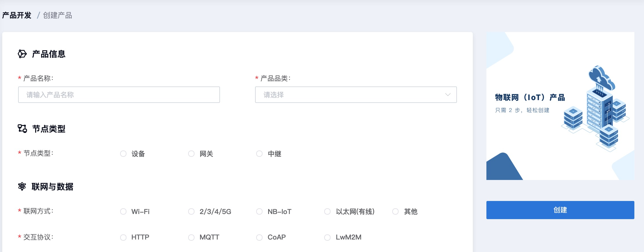Image resolution: width=644 pixels, height=252 pixels.
Task: Click the IoT server illustration banner
Action: tap(560, 106)
